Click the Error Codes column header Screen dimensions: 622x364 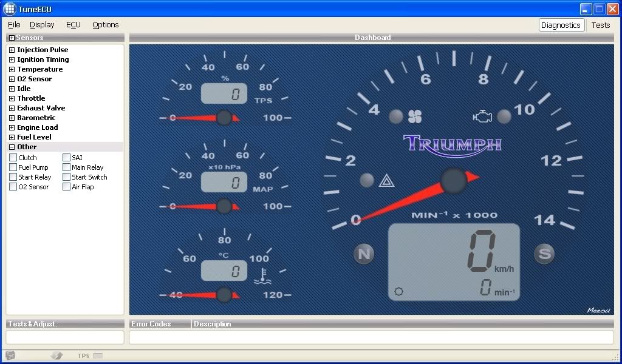coord(160,323)
